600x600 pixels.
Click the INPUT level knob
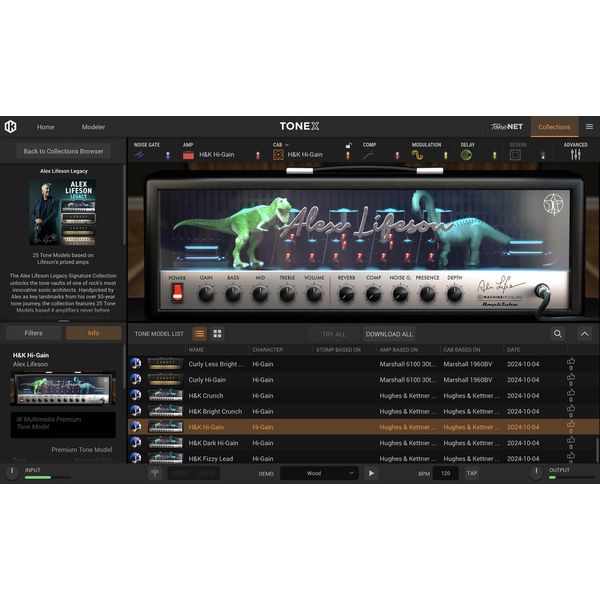12,471
